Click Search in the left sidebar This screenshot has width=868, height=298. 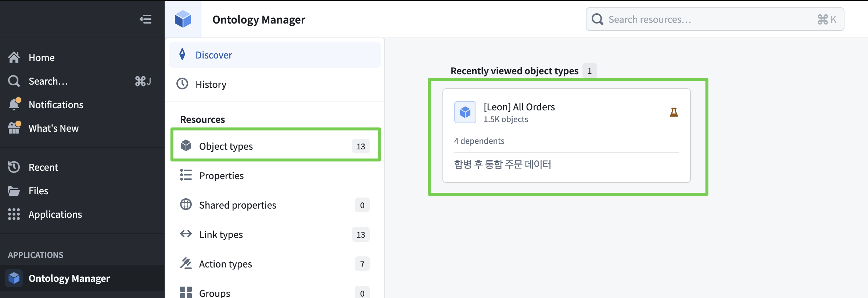tap(48, 81)
